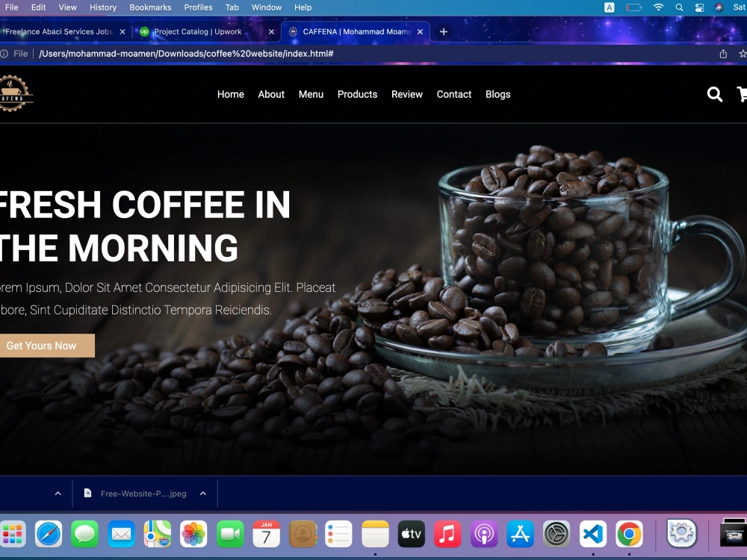Screen dimensions: 747x560
Task: Open the Help menu
Action: click(x=303, y=7)
